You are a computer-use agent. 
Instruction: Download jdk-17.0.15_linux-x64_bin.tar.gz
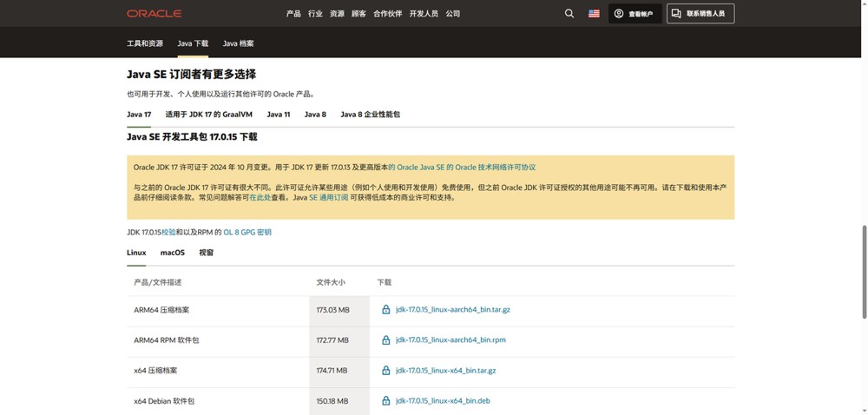(x=445, y=371)
